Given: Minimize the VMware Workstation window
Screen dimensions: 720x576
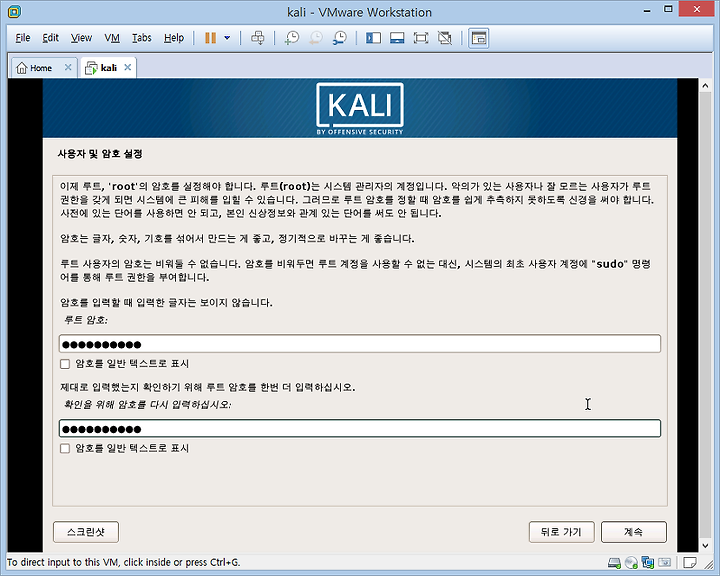Looking at the screenshot, I should (647, 10).
